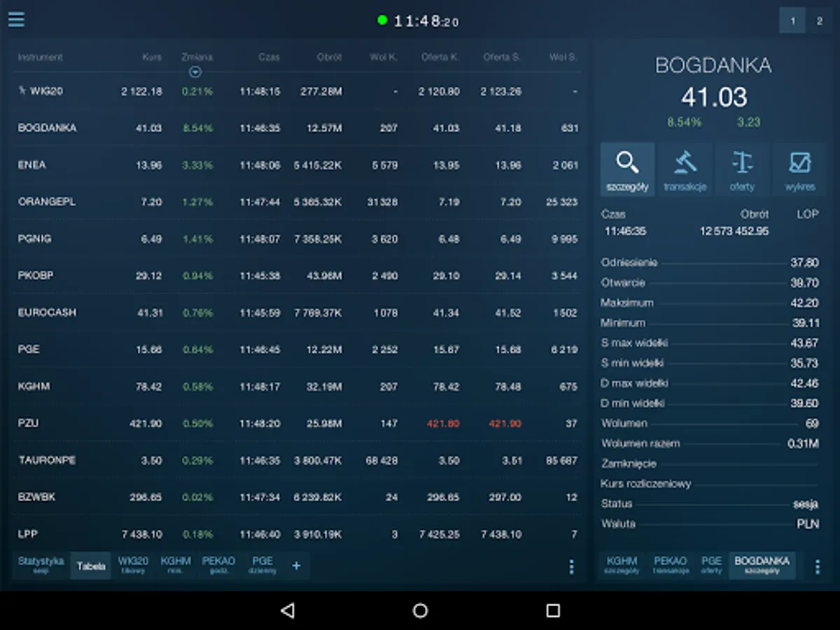This screenshot has width=840, height=630.
Task: Click Maksimum value 42.20
Action: (804, 303)
